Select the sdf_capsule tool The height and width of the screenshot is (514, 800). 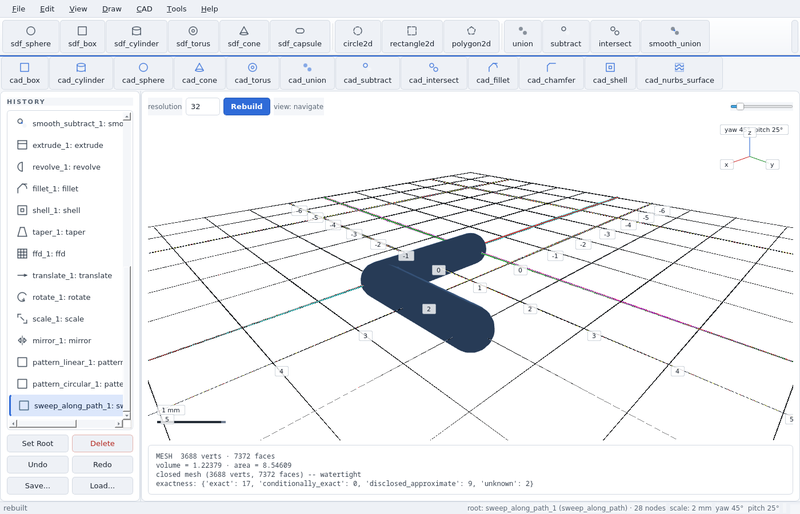click(x=300, y=37)
